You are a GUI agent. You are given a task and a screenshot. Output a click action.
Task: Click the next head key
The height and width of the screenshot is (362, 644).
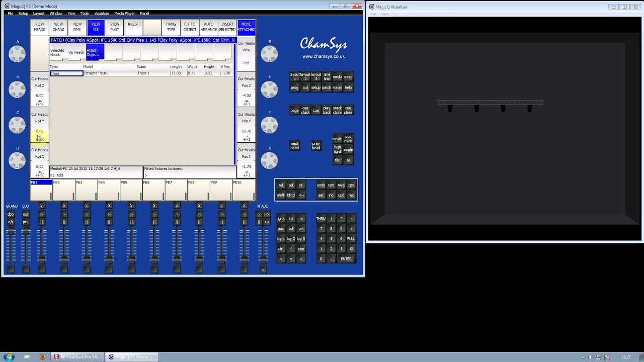point(295,146)
